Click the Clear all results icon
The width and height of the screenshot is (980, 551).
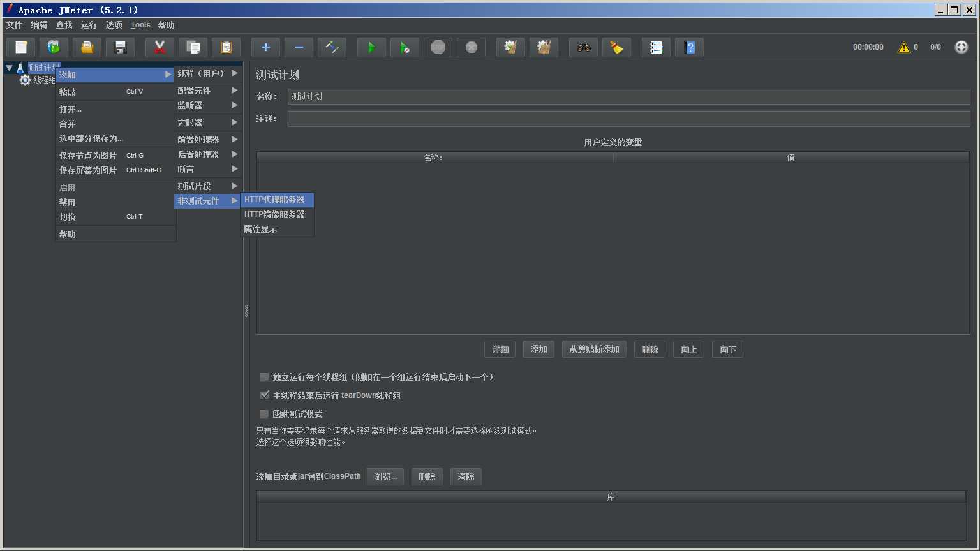(x=544, y=47)
